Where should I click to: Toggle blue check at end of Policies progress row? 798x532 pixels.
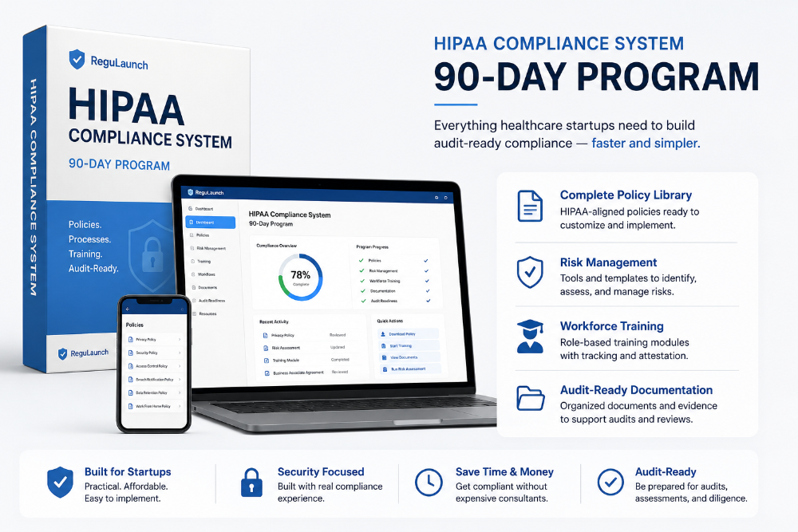click(426, 260)
